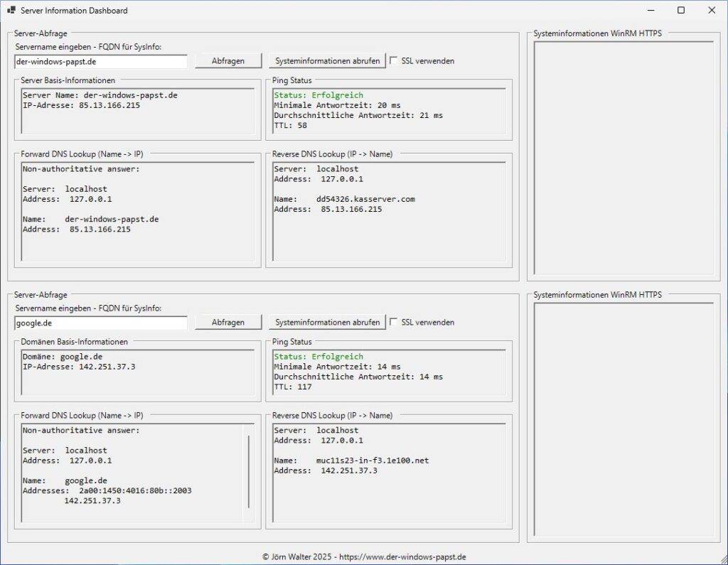Click the Server Information Dashboard title bar icon
The image size is (728, 565).
[10, 10]
